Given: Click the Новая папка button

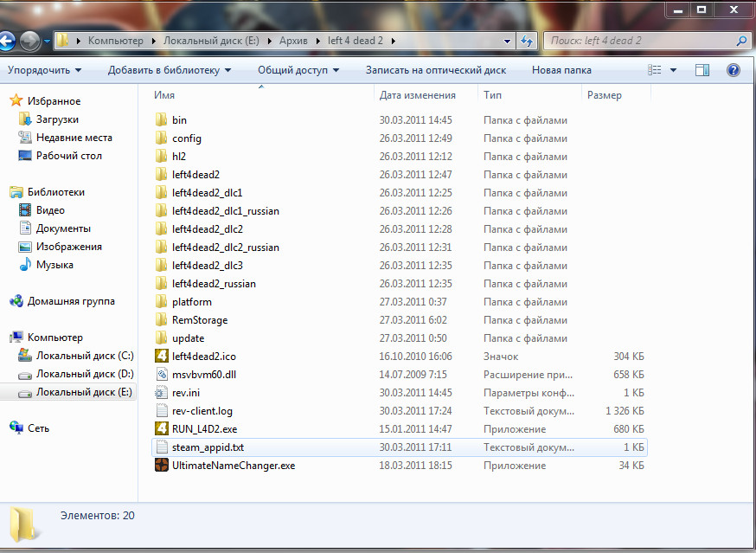Looking at the screenshot, I should pyautogui.click(x=561, y=70).
